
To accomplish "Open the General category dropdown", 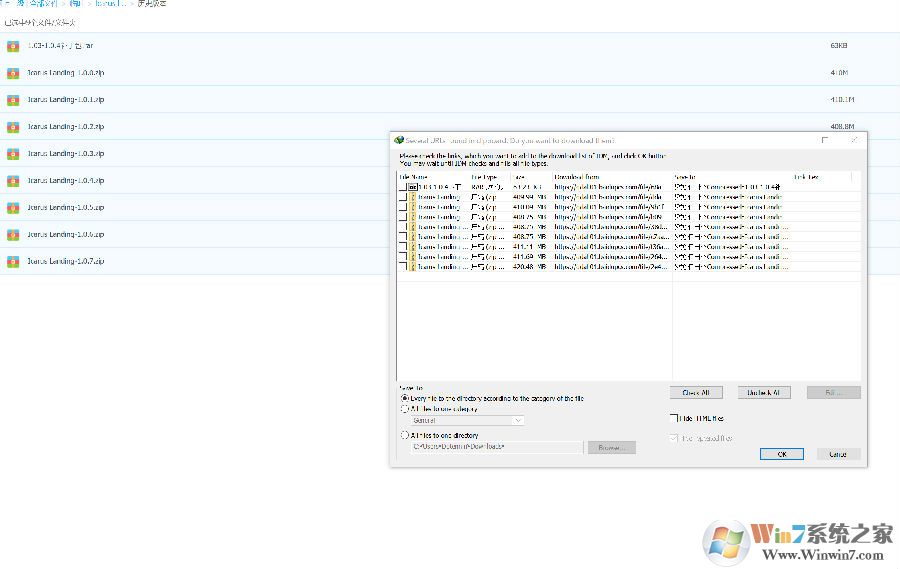I will (x=467, y=421).
